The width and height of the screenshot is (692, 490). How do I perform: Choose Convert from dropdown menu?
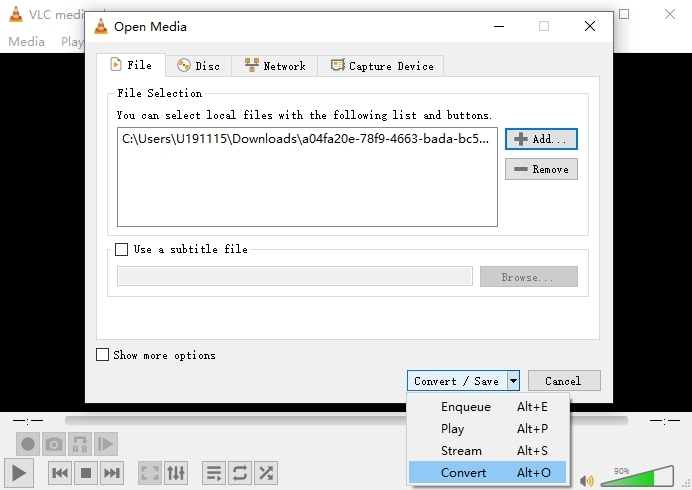488,473
